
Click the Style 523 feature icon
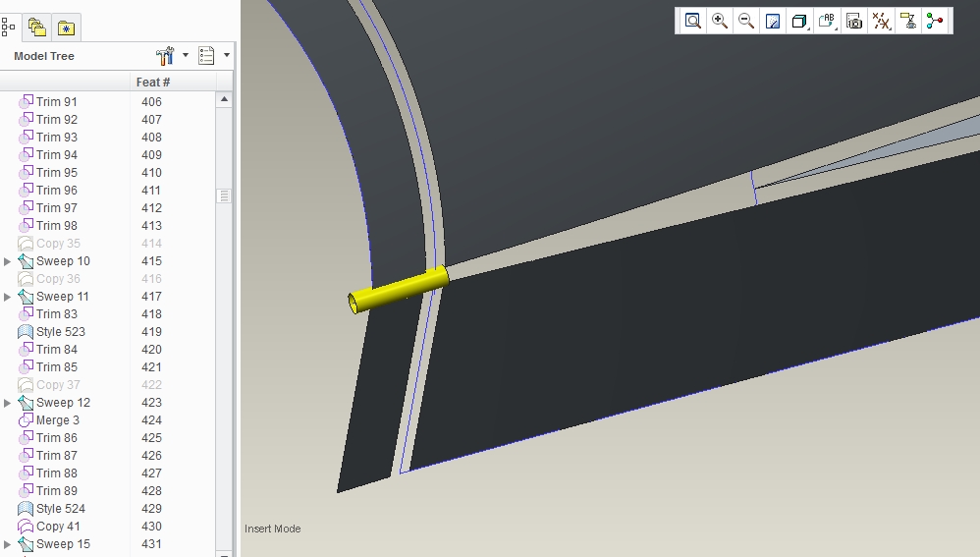click(x=26, y=331)
